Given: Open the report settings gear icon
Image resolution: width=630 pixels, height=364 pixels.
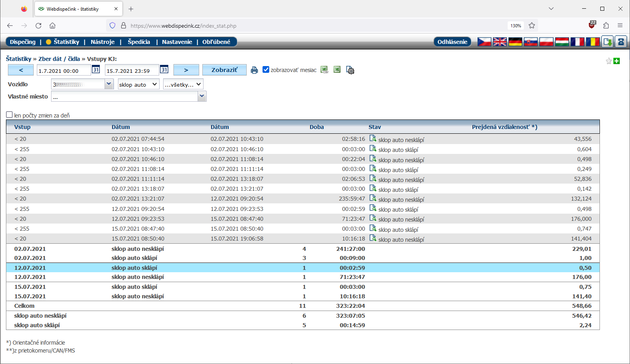Looking at the screenshot, I should tap(350, 70).
